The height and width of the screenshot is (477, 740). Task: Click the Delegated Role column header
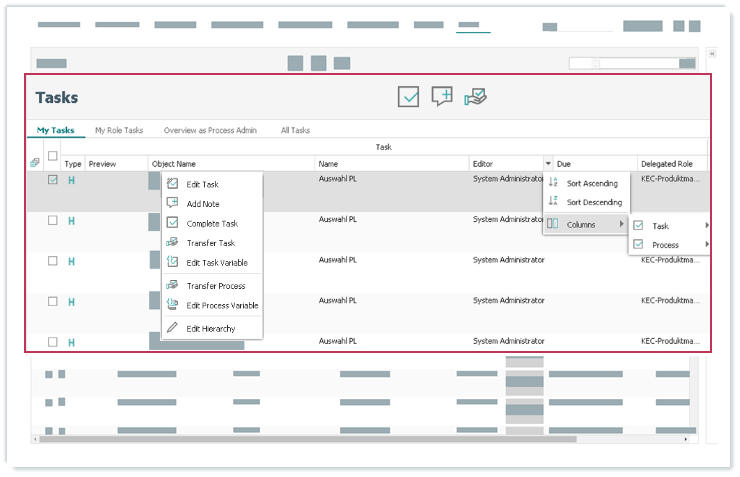[x=673, y=164]
